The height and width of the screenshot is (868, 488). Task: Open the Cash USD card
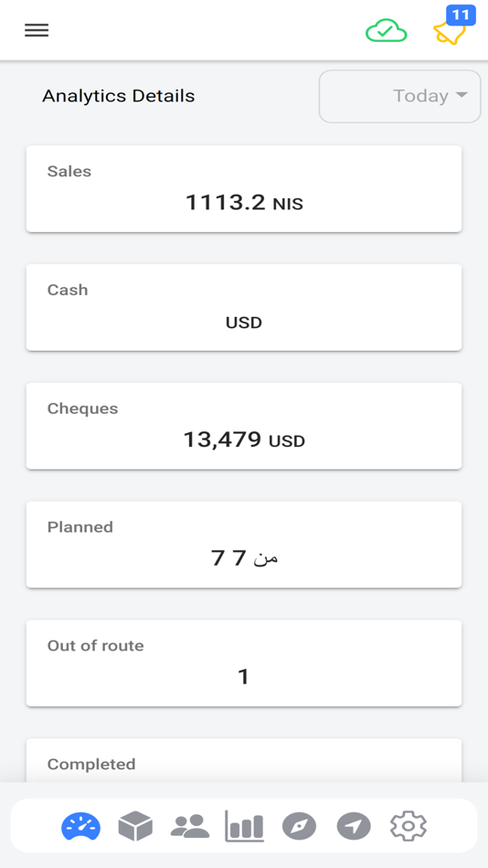[x=244, y=307]
